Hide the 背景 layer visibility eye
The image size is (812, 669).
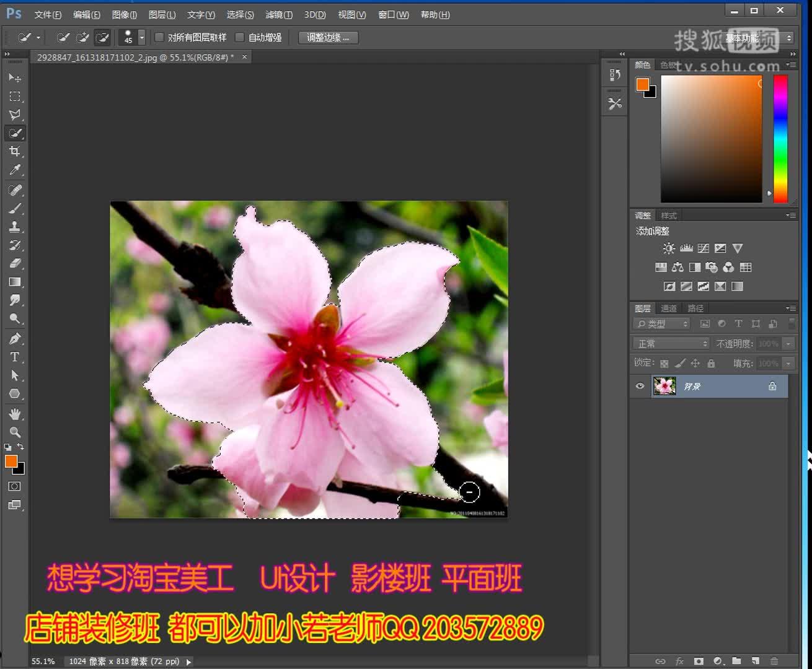click(640, 386)
